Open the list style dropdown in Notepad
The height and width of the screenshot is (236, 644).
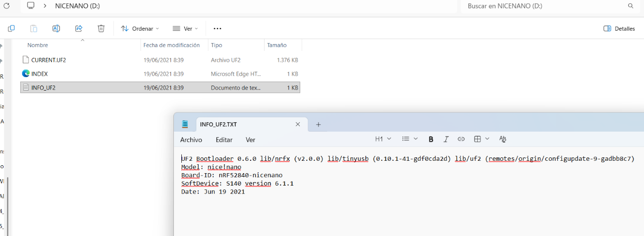pyautogui.click(x=410, y=139)
